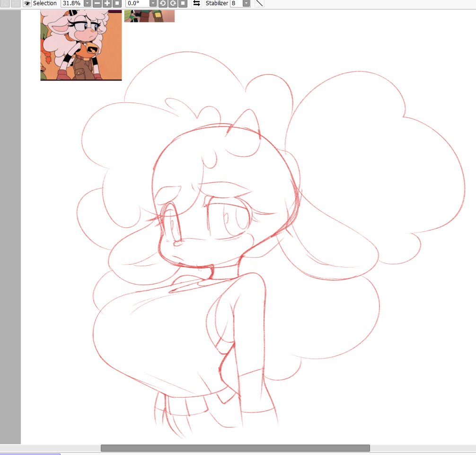Reset canvas rotation square button
Screen dimensions: 476x455
tap(183, 3)
